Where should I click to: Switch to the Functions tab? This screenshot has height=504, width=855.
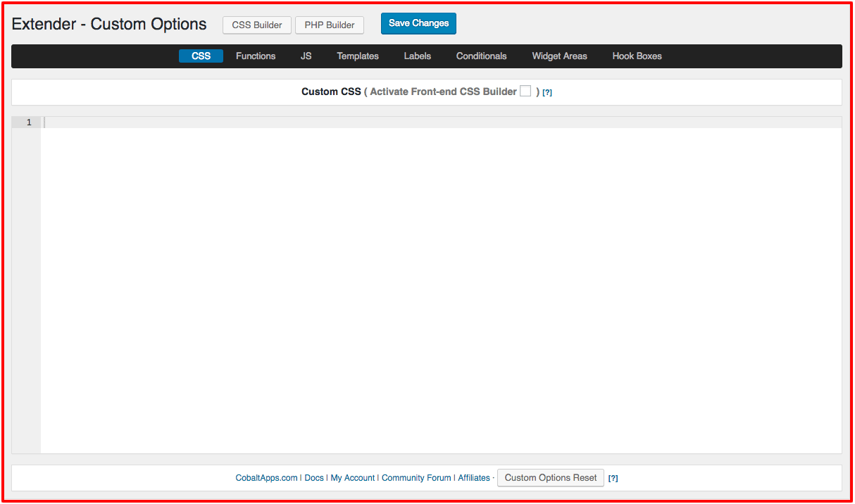pyautogui.click(x=256, y=56)
